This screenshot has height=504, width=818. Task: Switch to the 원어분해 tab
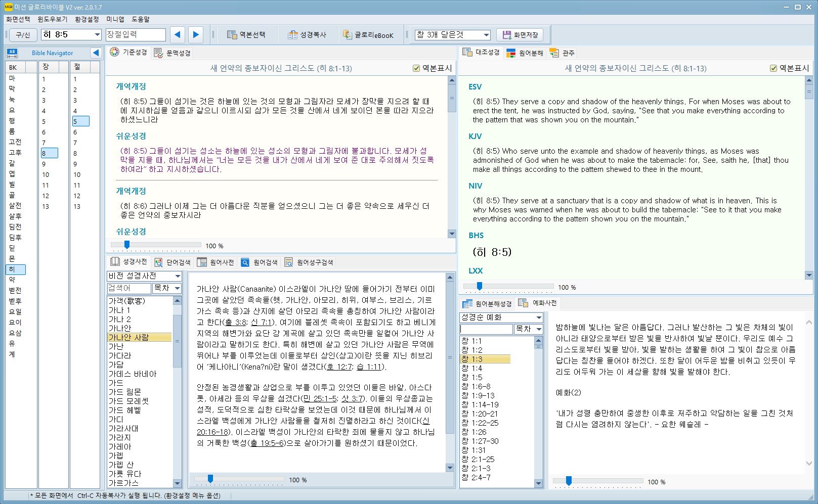tap(525, 53)
